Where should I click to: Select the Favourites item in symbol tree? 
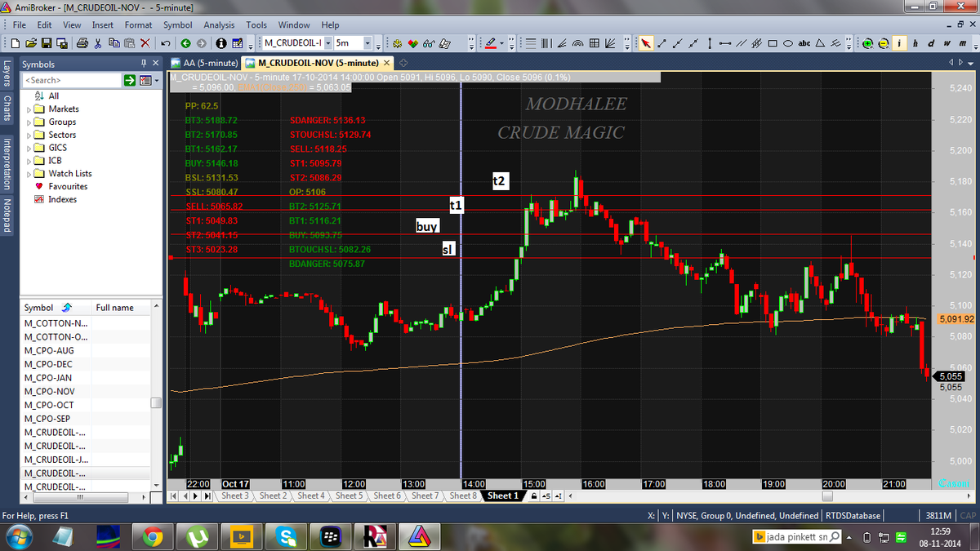click(67, 186)
